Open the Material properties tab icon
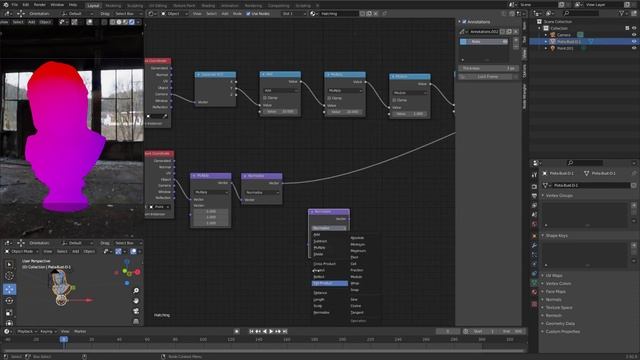 [x=534, y=292]
